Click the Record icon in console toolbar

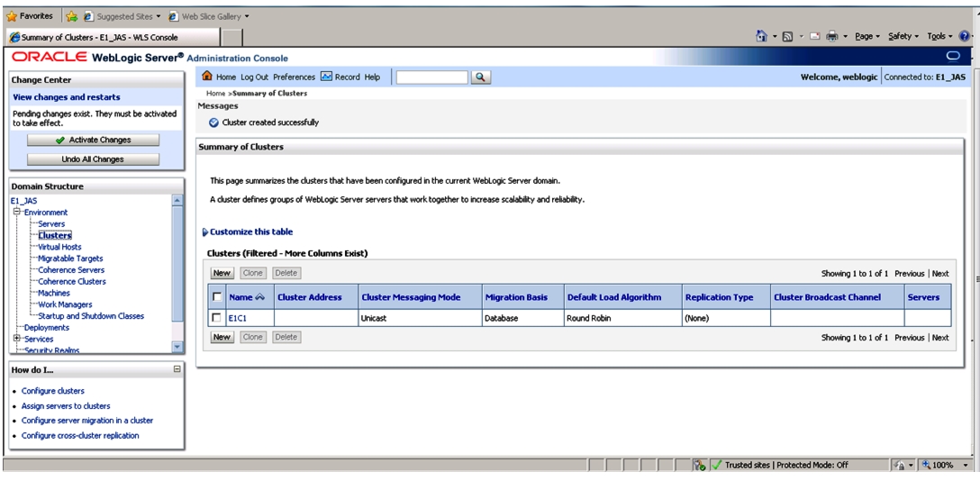coord(326,77)
